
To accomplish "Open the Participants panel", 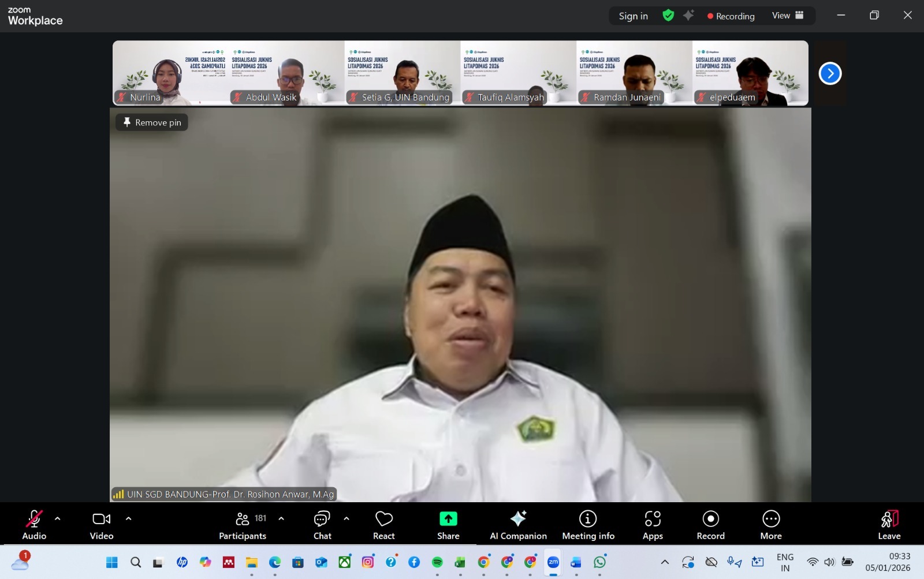I will [x=243, y=525].
